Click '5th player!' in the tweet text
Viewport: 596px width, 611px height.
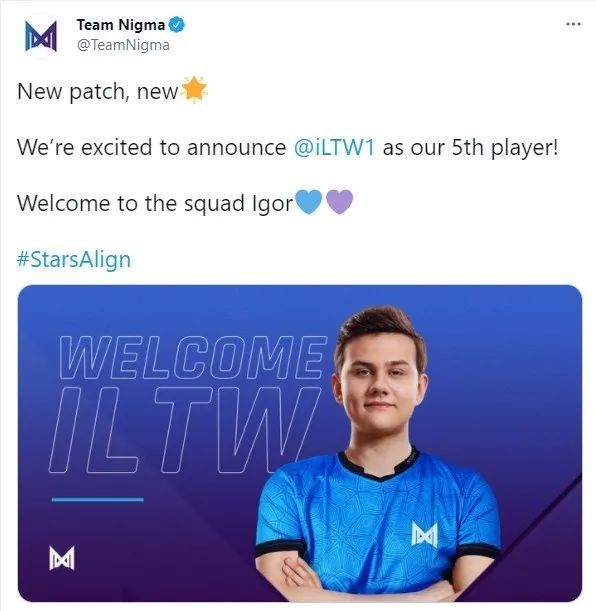[x=505, y=148]
